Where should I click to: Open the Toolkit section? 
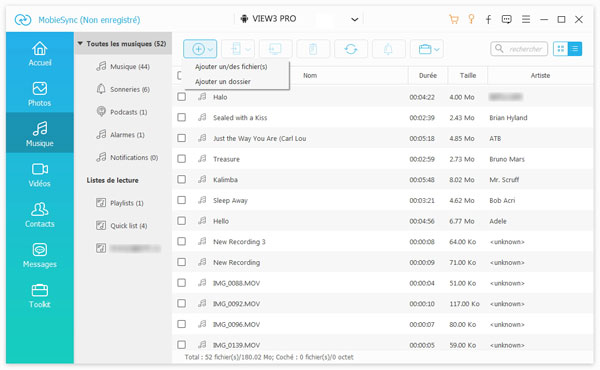click(40, 296)
